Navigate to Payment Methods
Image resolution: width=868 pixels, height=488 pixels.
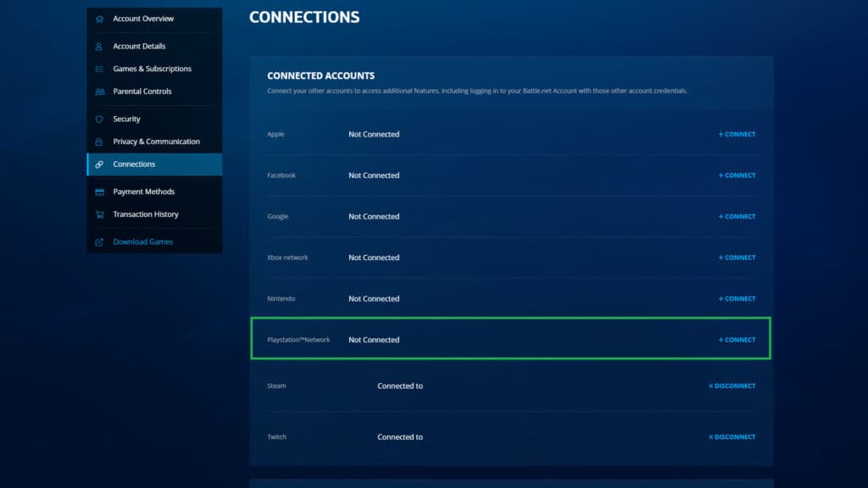click(x=144, y=191)
